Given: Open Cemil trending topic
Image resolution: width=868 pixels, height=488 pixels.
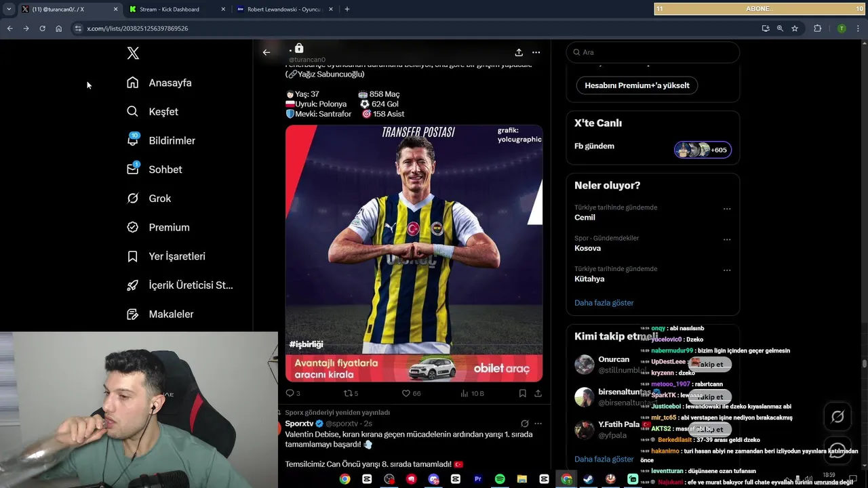Looking at the screenshot, I should tap(585, 218).
